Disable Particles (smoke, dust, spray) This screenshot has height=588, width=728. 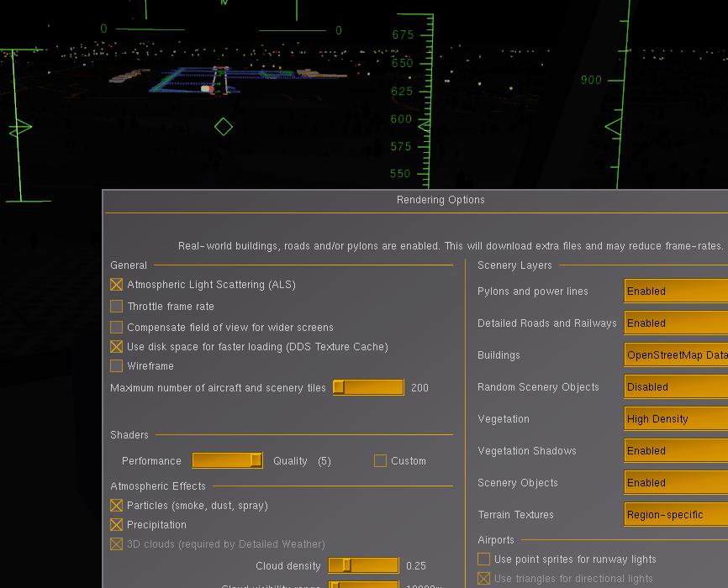point(117,506)
